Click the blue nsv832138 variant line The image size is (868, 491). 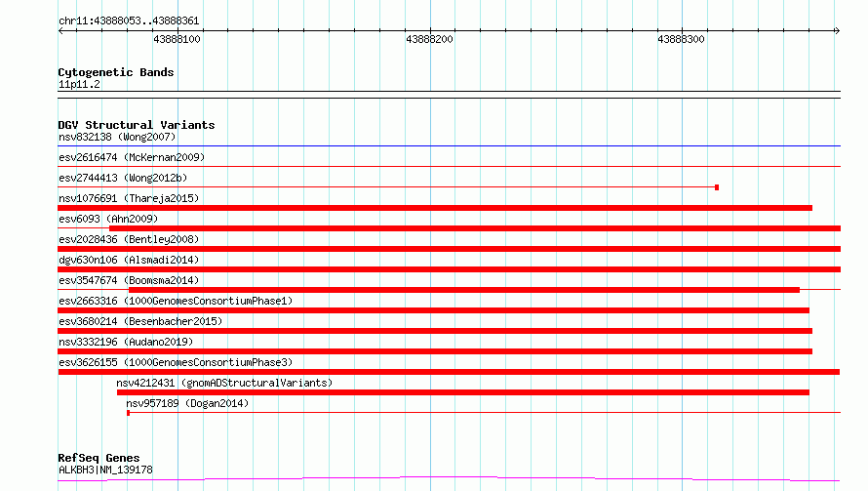[x=449, y=145]
